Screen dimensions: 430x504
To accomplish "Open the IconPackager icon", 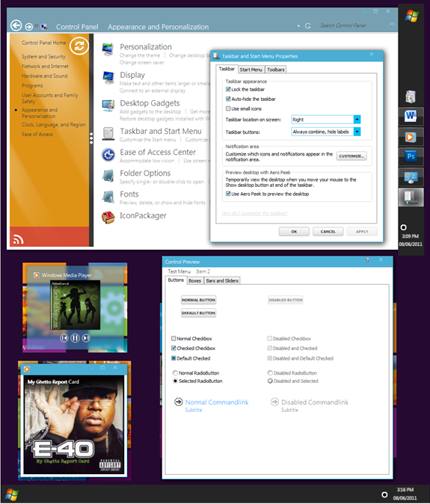I will (x=108, y=218).
